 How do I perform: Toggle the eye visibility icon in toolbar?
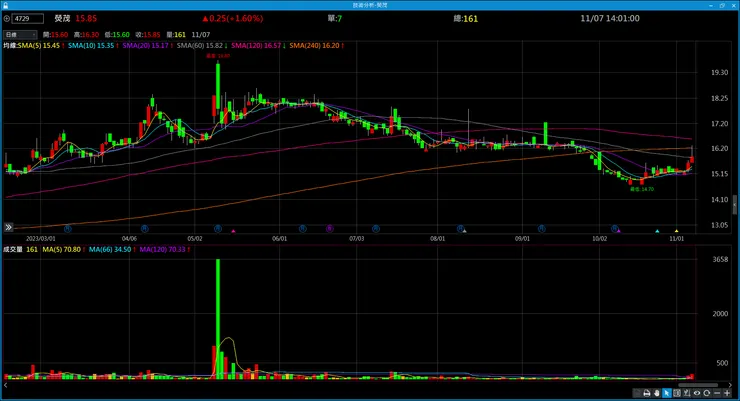(x=697, y=393)
